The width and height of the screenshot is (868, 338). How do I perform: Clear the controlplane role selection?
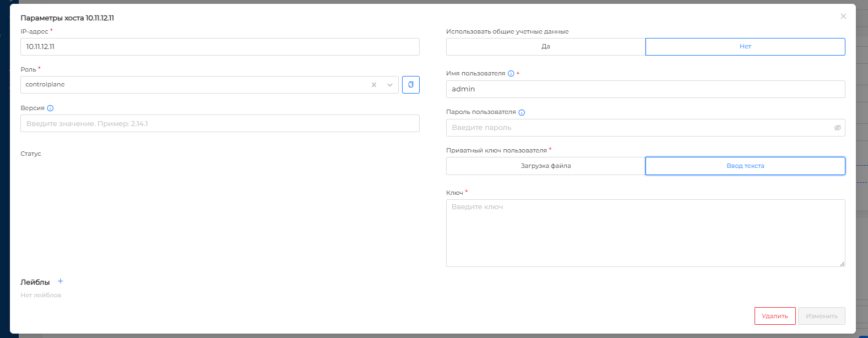tap(374, 85)
